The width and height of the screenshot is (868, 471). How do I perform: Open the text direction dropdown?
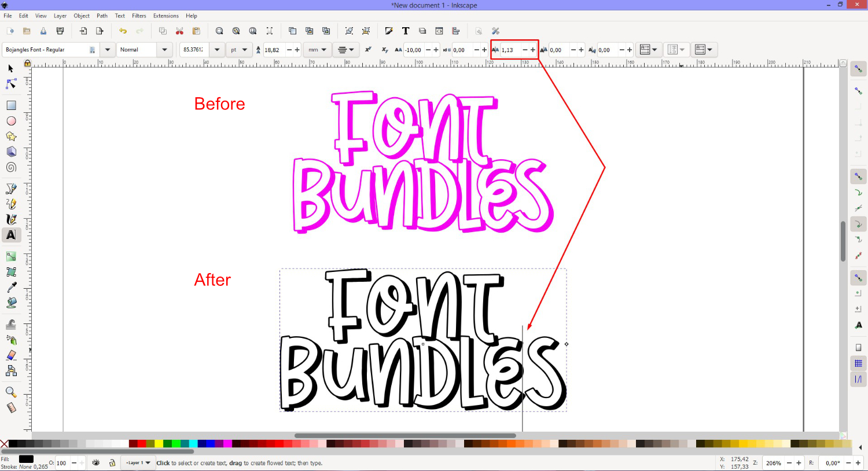704,50
